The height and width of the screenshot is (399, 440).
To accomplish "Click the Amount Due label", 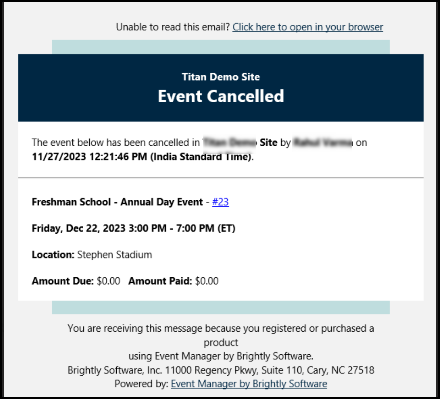I will (x=63, y=281).
